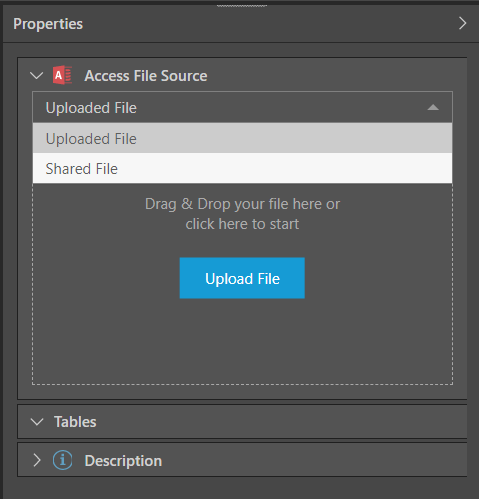Open the Uploaded File source type combo box
This screenshot has width=479, height=499.
click(x=242, y=107)
